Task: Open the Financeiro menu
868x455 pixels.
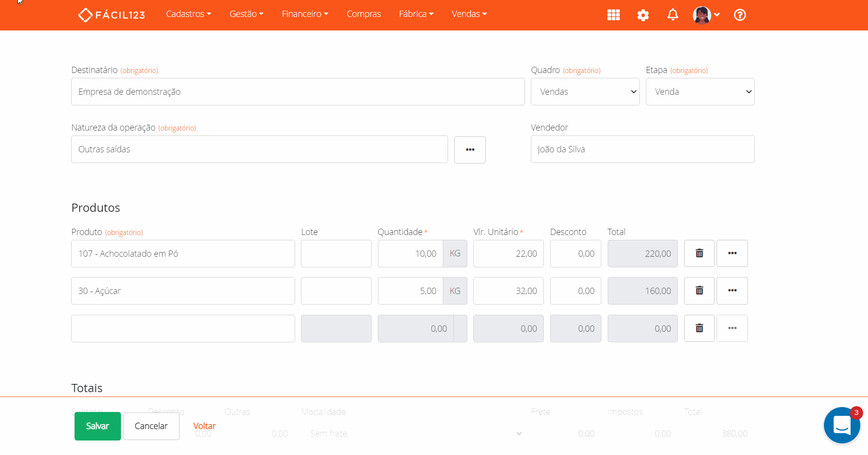Action: tap(305, 14)
